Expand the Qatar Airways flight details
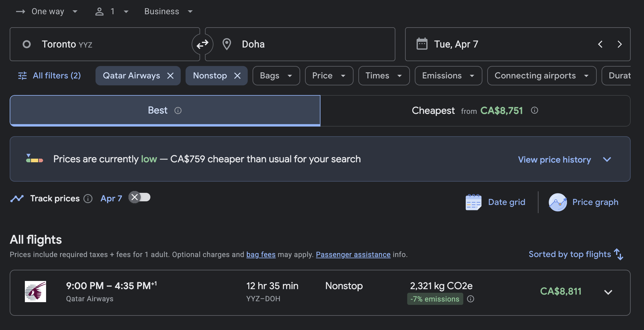This screenshot has height=330, width=644. (x=608, y=292)
